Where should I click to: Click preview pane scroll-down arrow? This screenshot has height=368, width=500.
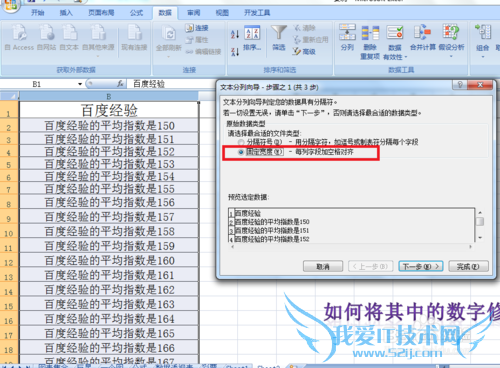[480, 238]
